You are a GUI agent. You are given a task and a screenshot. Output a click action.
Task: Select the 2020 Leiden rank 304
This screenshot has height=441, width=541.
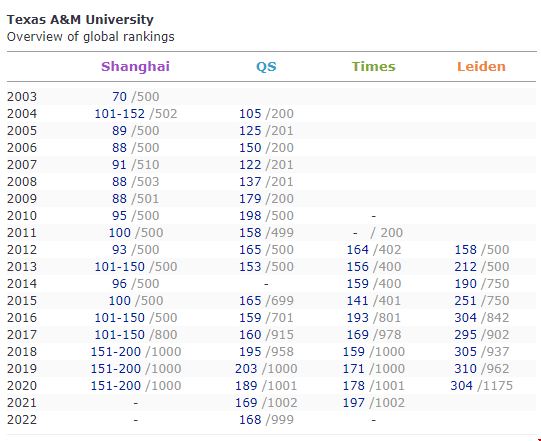(x=461, y=385)
